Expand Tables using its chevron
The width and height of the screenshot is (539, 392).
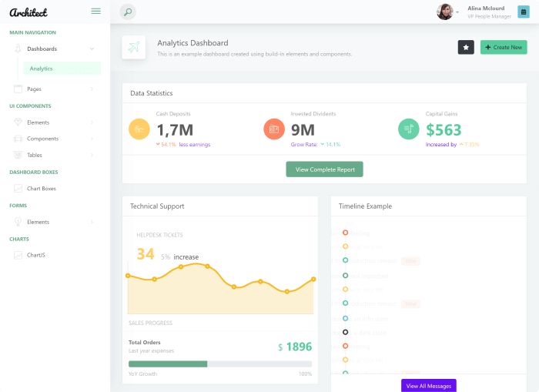click(x=92, y=155)
